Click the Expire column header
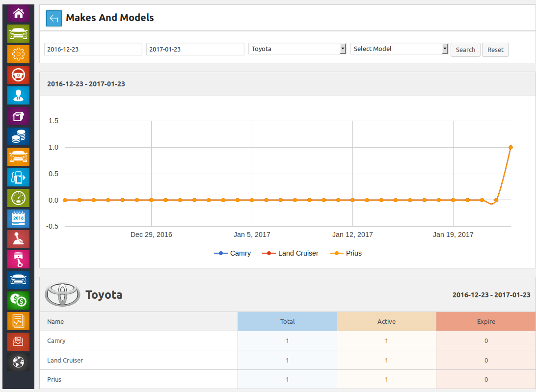The image size is (536, 392). tap(486, 322)
